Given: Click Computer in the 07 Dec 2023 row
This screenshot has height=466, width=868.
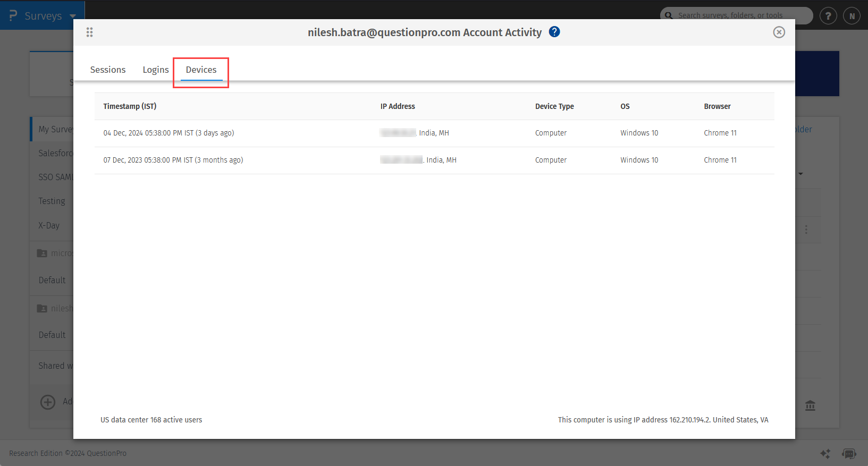Looking at the screenshot, I should coord(551,160).
